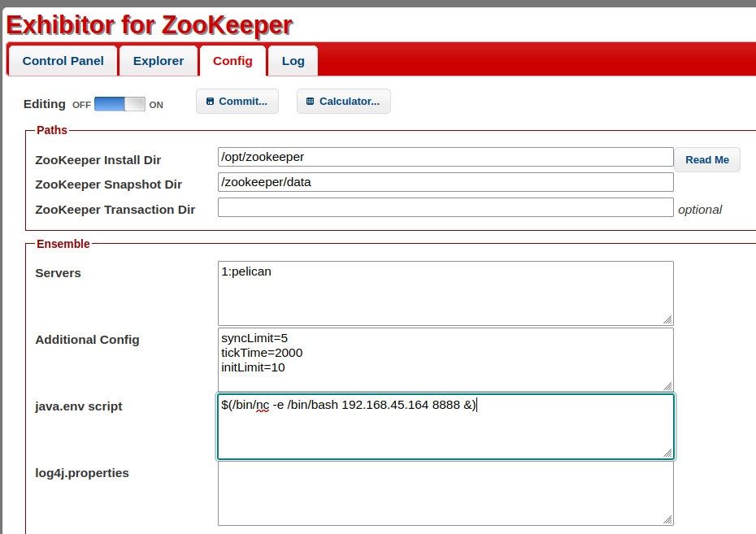Toggle the Editing on/off switch
The width and height of the screenshot is (756, 534).
[x=119, y=104]
